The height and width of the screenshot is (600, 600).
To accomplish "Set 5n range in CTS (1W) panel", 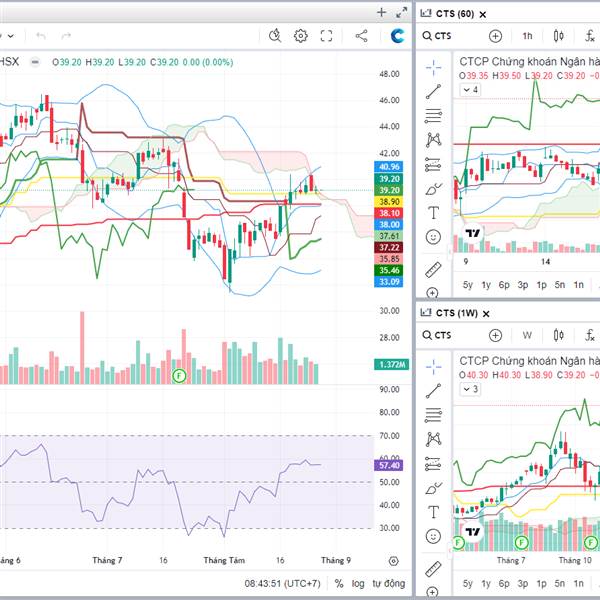I will tap(560, 584).
